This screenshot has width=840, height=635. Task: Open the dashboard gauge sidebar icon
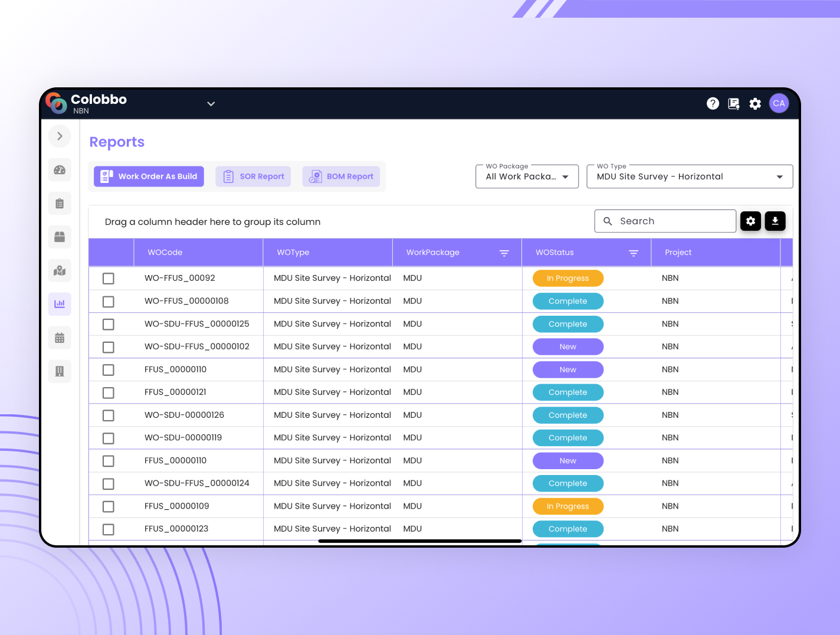60,170
